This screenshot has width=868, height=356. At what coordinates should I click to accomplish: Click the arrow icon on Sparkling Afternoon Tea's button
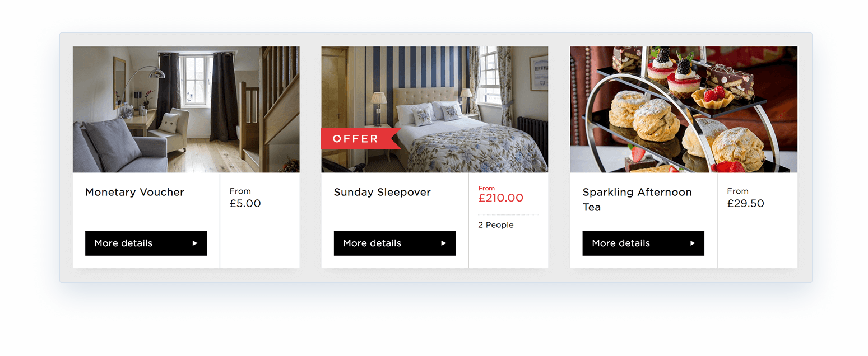692,243
